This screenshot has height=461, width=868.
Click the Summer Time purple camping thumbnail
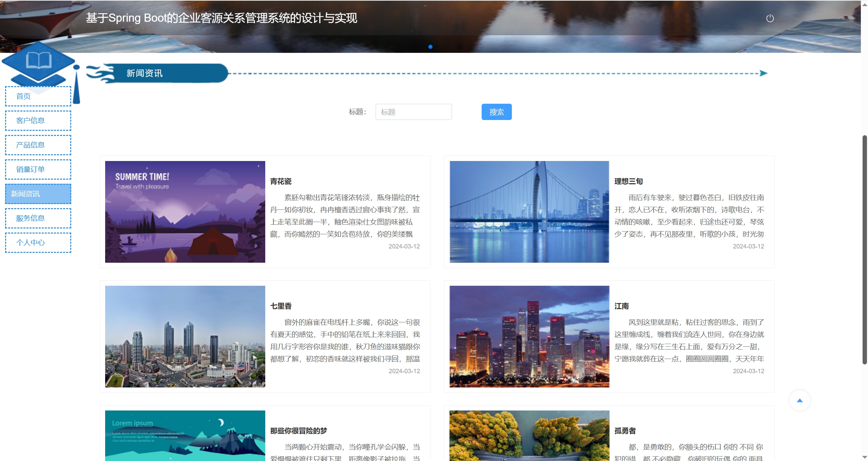click(185, 212)
